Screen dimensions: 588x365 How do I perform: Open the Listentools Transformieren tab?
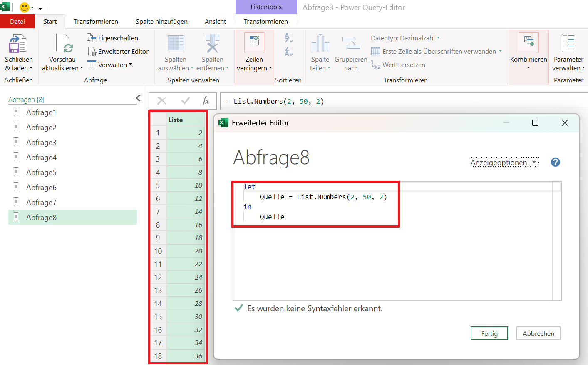coord(266,22)
